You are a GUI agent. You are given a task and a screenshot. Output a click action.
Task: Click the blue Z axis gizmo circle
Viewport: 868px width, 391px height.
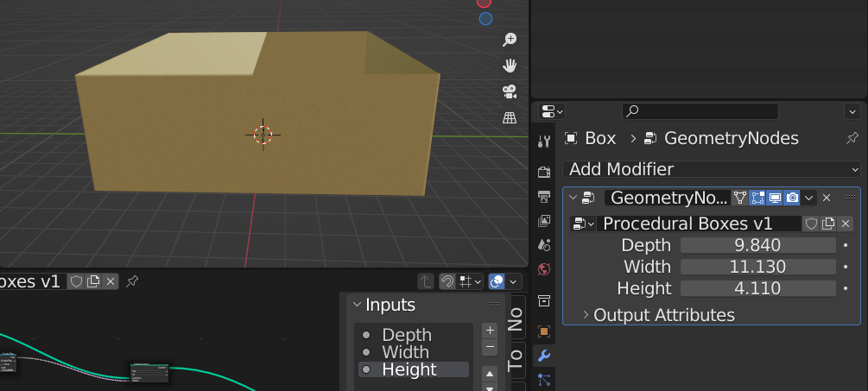click(485, 19)
